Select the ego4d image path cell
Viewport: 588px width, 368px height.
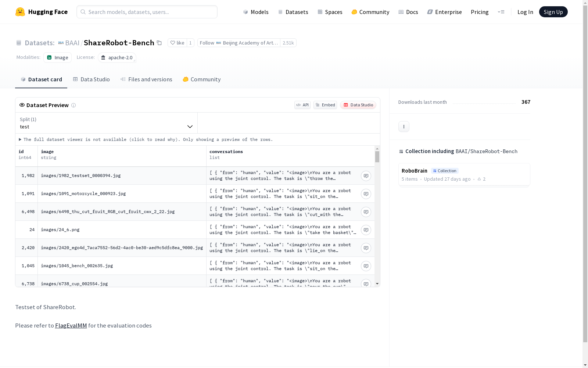tap(122, 248)
